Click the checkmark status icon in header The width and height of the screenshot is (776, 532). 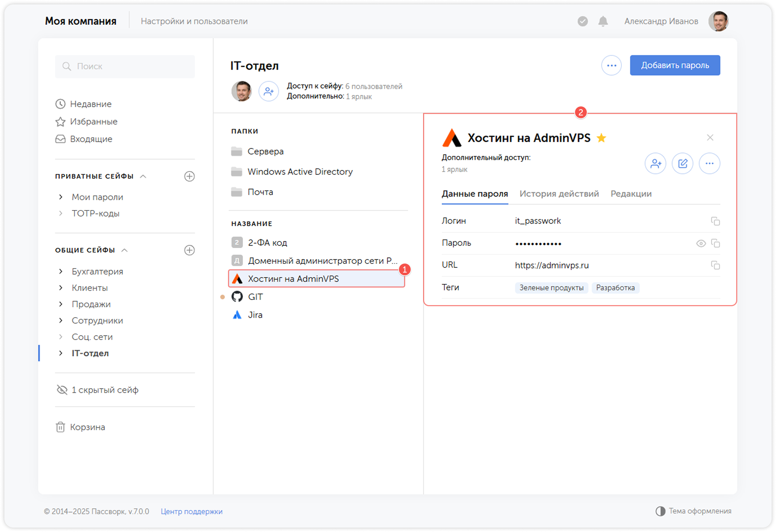[x=583, y=22]
